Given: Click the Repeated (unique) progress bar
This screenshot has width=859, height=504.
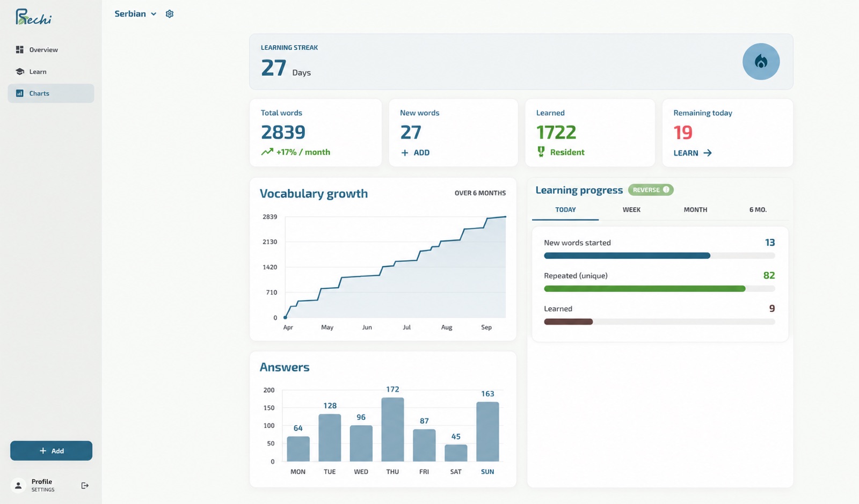Looking at the screenshot, I should [659, 289].
